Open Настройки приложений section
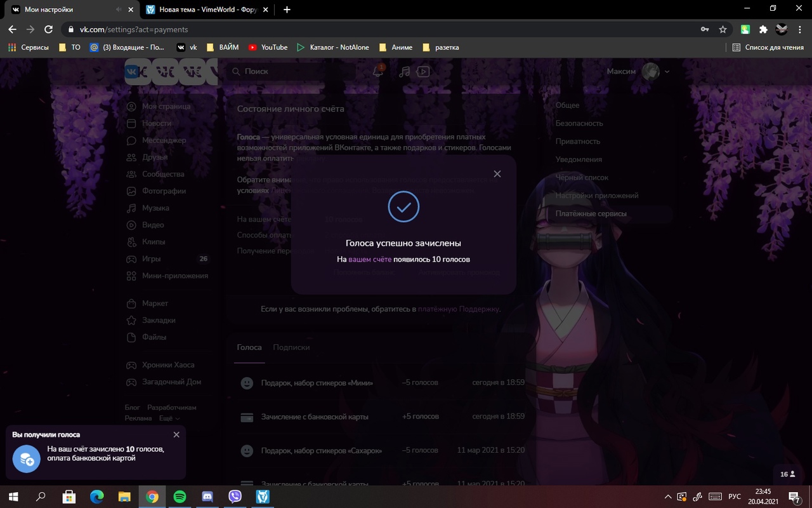Viewport: 812px width, 508px height. pos(597,196)
